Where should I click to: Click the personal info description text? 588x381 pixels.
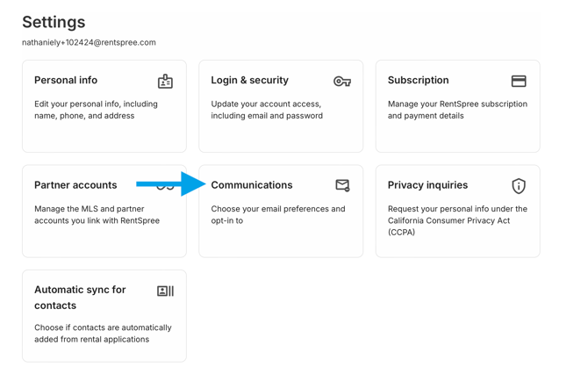pos(96,110)
